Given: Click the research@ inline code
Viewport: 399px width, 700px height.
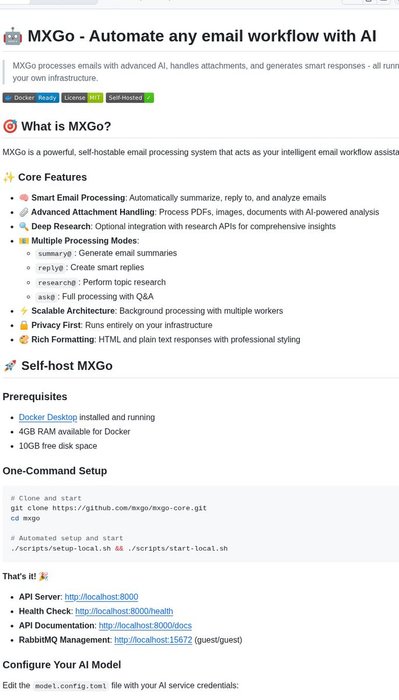Looking at the screenshot, I should point(57,283).
